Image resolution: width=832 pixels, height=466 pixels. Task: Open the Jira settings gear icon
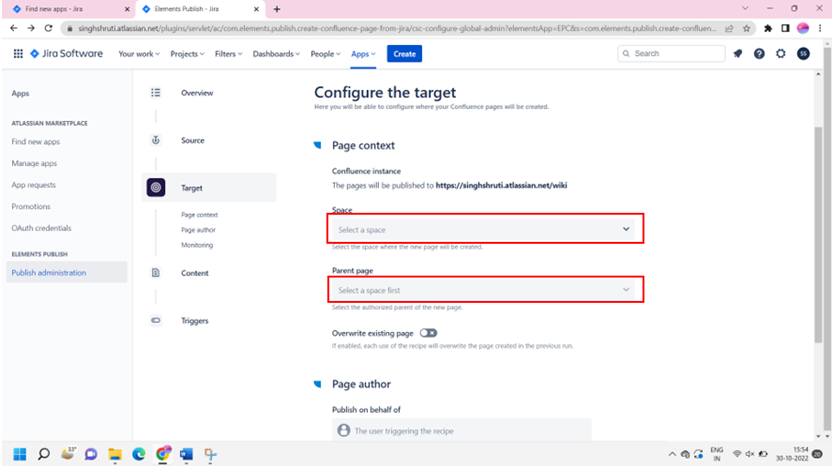tap(781, 54)
